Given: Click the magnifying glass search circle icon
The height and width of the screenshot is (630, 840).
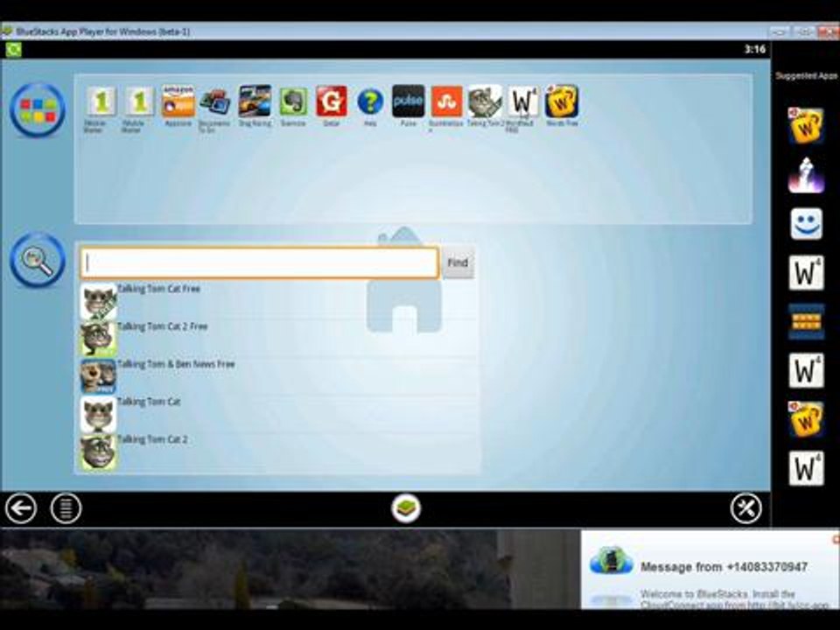Looking at the screenshot, I should [x=38, y=261].
